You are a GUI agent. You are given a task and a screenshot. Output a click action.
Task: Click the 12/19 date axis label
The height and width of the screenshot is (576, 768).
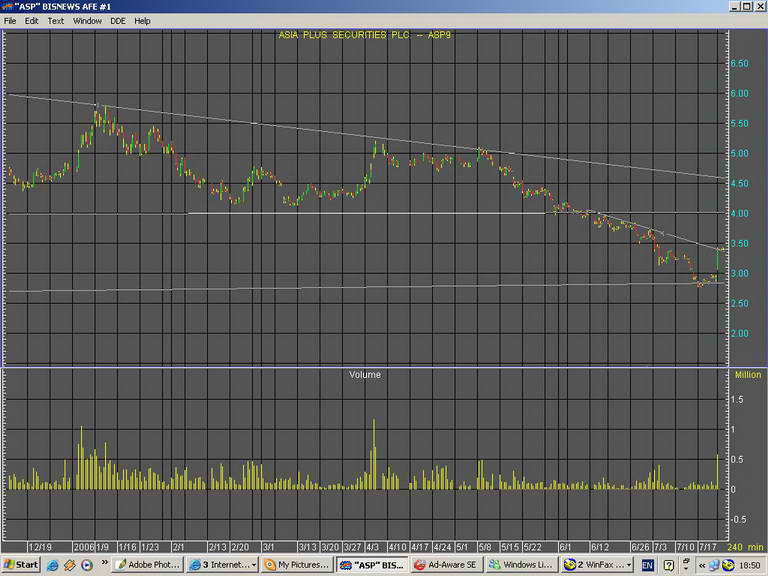coord(40,547)
